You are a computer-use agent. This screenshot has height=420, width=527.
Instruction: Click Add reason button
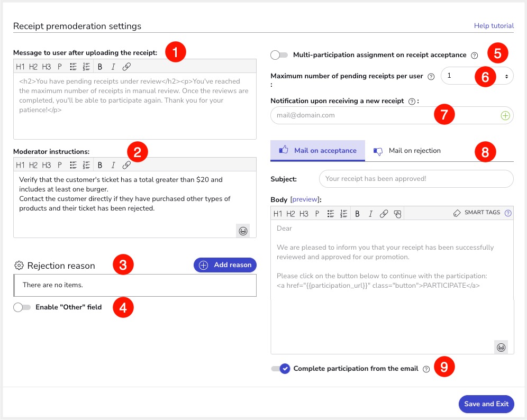pos(225,265)
